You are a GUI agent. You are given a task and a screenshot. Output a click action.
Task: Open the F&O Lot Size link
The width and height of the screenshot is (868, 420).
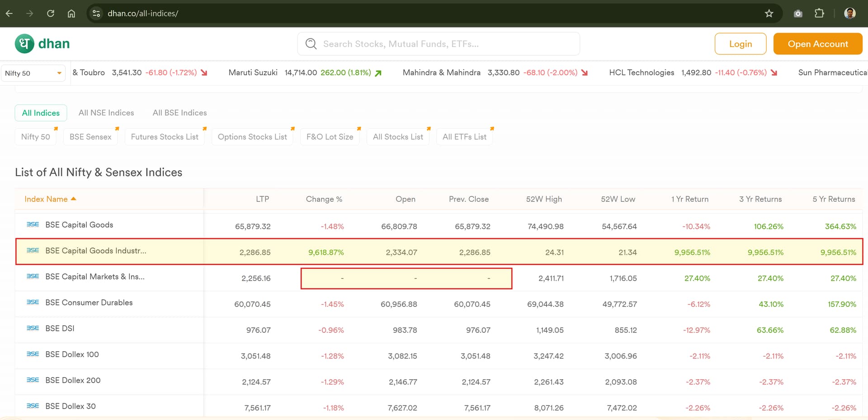click(x=330, y=137)
